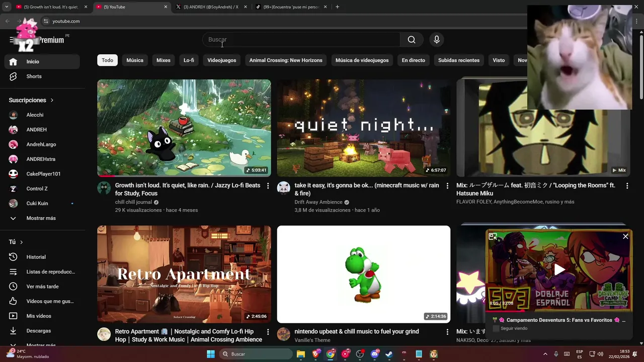The height and width of the screenshot is (362, 644).
Task: Click the Windows Start button
Action: tap(210, 354)
